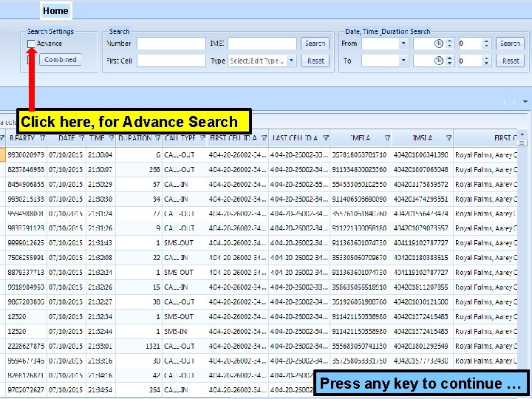532x399 pixels.
Task: Click the CALL TYPE column filter icon
Action: pyautogui.click(x=202, y=138)
